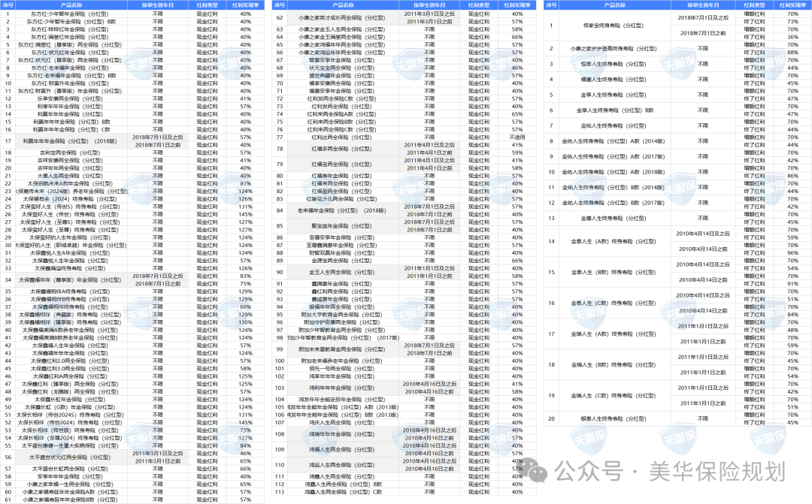The image size is (812, 504).
Task: Click the 不适用 cell for 红利达两全保险
Action: coord(517,137)
